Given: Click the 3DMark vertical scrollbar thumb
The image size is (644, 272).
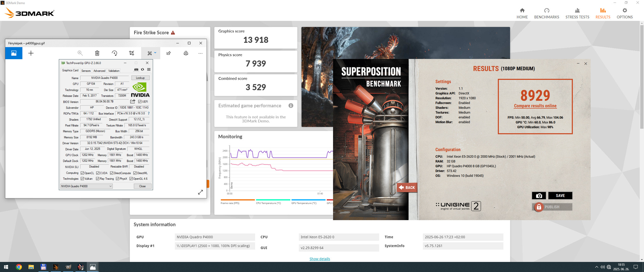Looking at the screenshot, I should coord(642,76).
